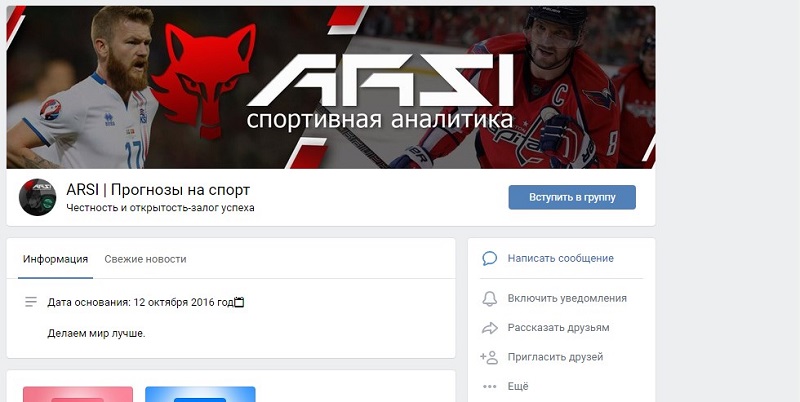The image size is (800, 402).
Task: Click the description lines icon
Action: click(31, 302)
